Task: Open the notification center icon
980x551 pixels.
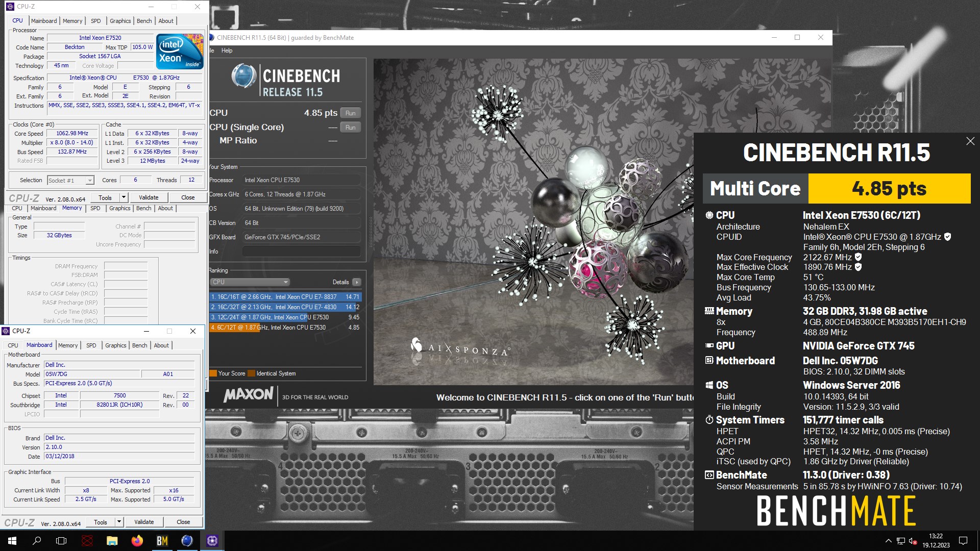Action: pyautogui.click(x=963, y=541)
